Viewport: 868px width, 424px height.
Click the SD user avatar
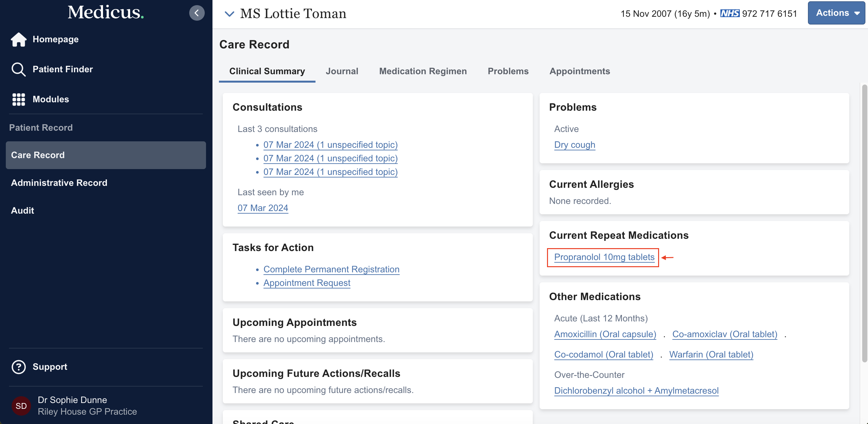click(21, 406)
